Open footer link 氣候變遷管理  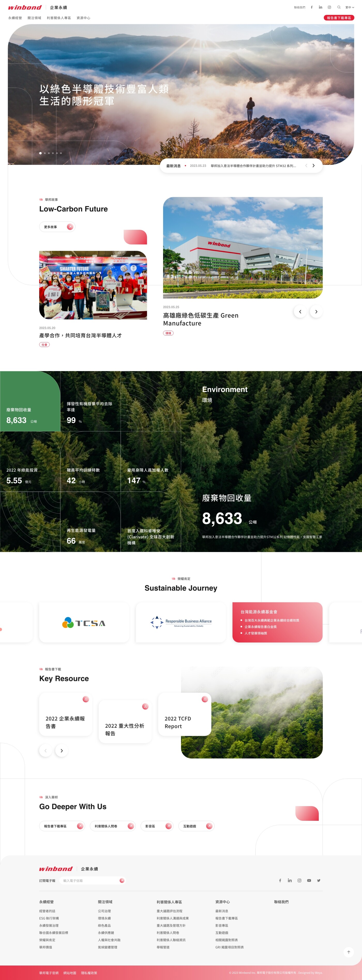pyautogui.click(x=108, y=947)
